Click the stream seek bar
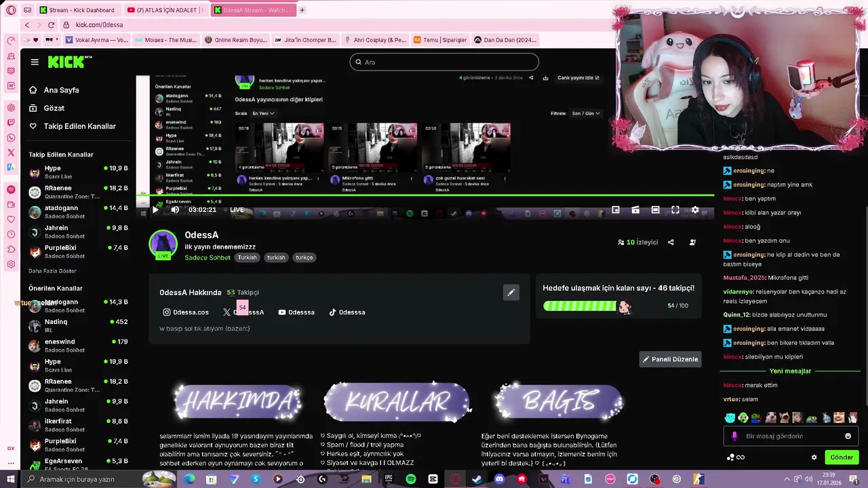Screen dimensions: 868x488 pos(425,195)
